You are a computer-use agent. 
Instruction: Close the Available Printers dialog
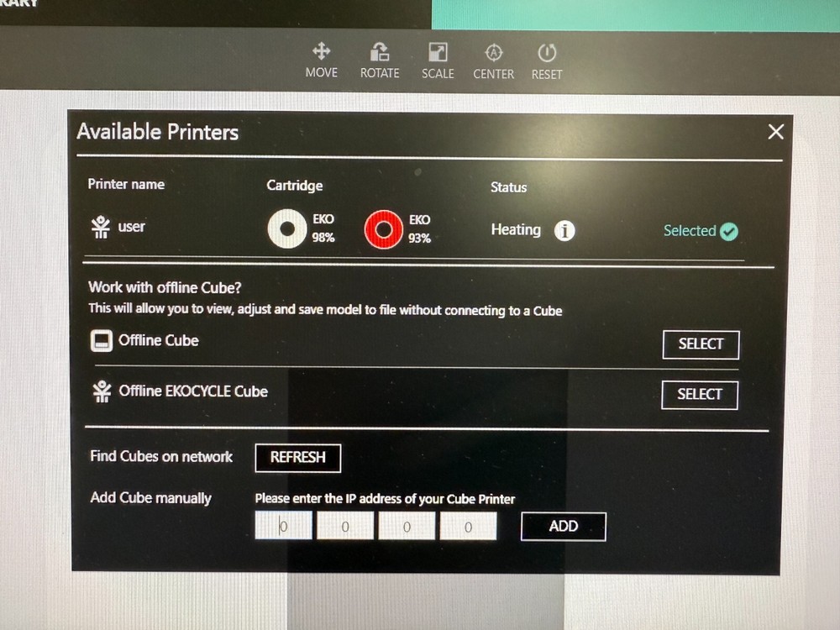pos(775,132)
